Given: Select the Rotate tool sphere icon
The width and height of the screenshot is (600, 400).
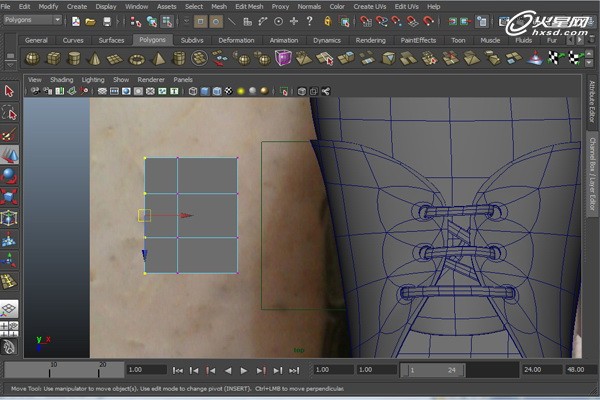Looking at the screenshot, I should coord(9,175).
